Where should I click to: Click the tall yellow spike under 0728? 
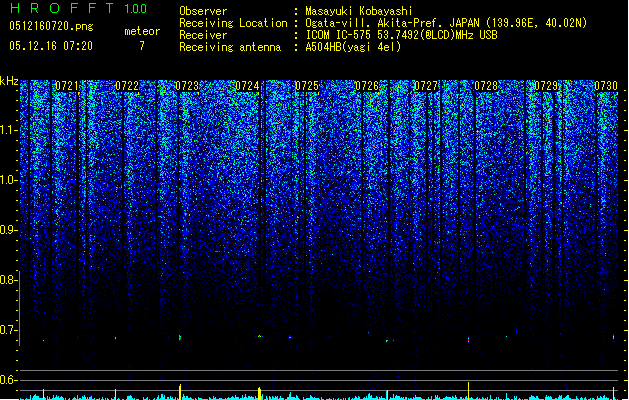pos(468,390)
